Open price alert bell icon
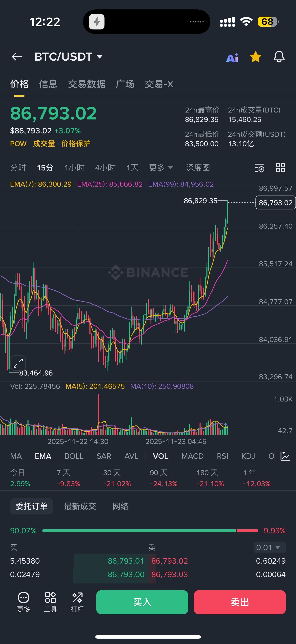 pyautogui.click(x=279, y=57)
